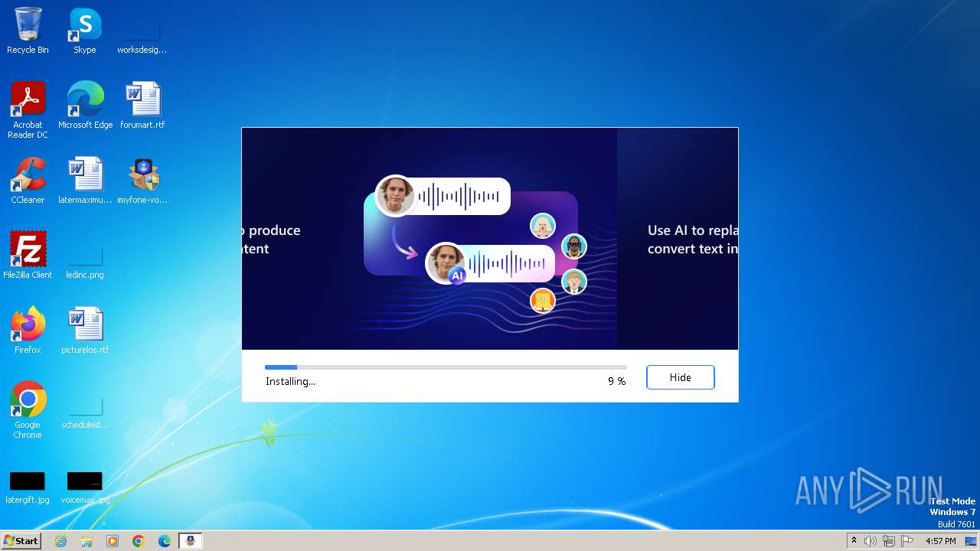
Task: Open the volume control tray icon
Action: tap(871, 541)
